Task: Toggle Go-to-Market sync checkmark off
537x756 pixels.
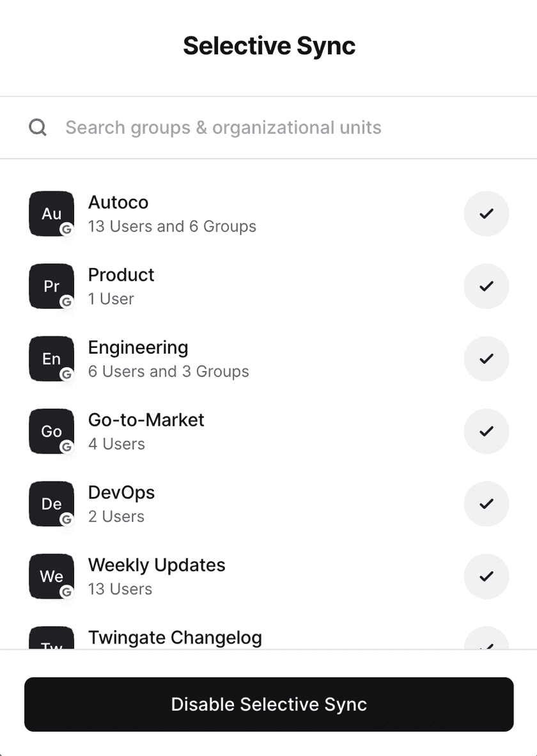Action: click(486, 431)
